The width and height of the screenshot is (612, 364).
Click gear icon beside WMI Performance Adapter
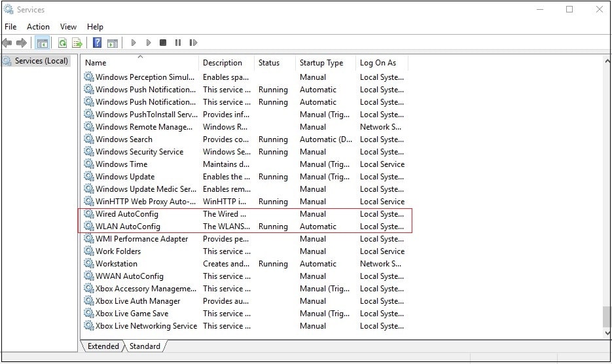tap(89, 239)
